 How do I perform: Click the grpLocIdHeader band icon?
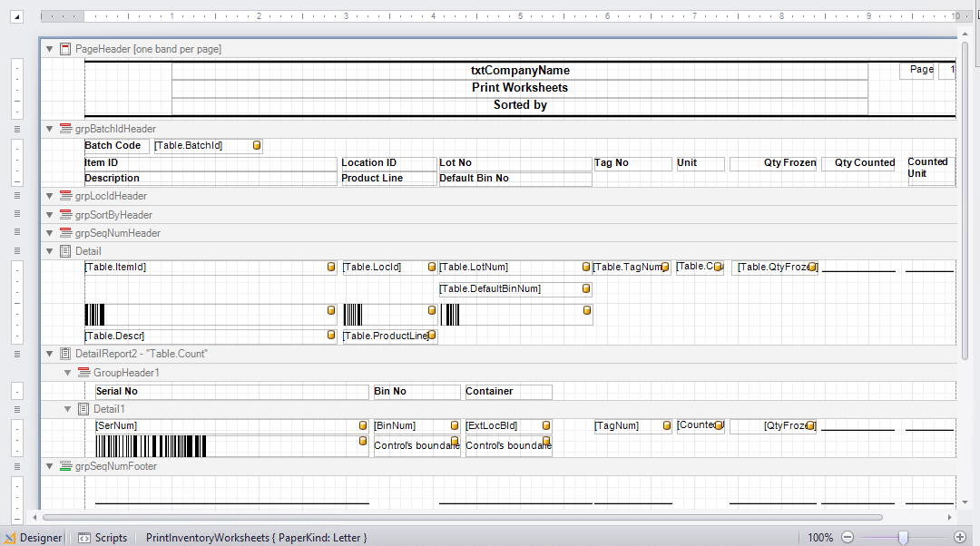[x=65, y=196]
